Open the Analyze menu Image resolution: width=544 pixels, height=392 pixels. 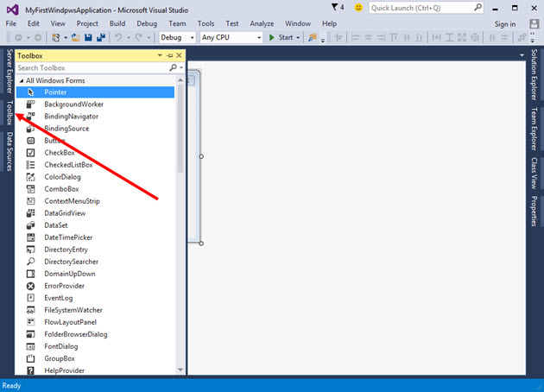point(262,23)
